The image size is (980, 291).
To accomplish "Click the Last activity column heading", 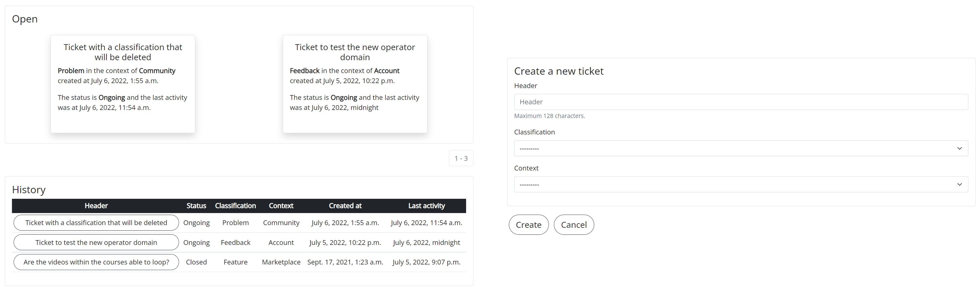I will click(x=427, y=206).
